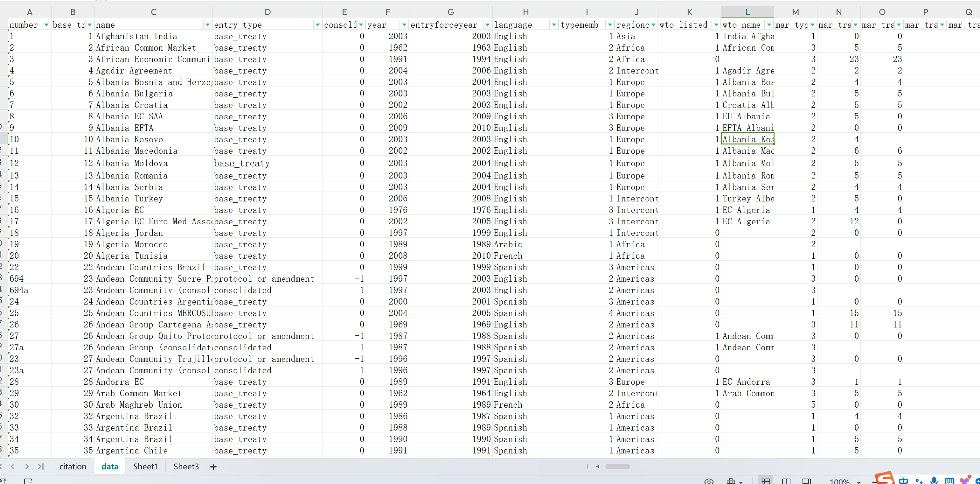Switch to the citation sheet tab

(73, 466)
